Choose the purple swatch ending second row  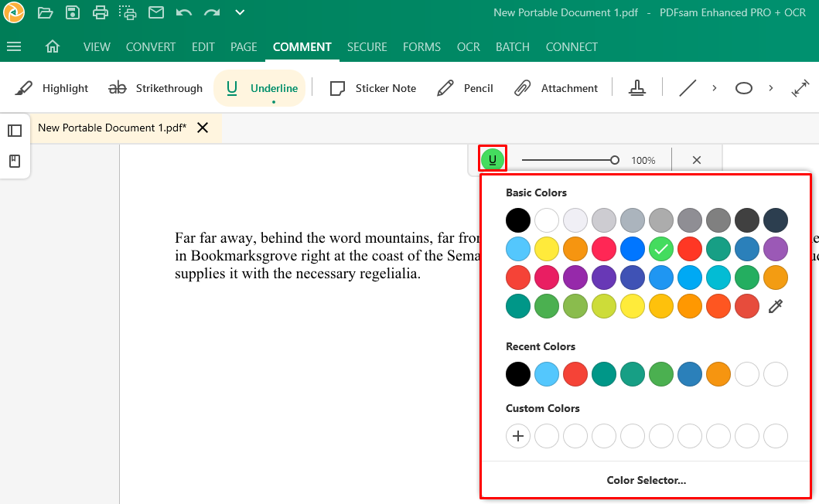[776, 249]
